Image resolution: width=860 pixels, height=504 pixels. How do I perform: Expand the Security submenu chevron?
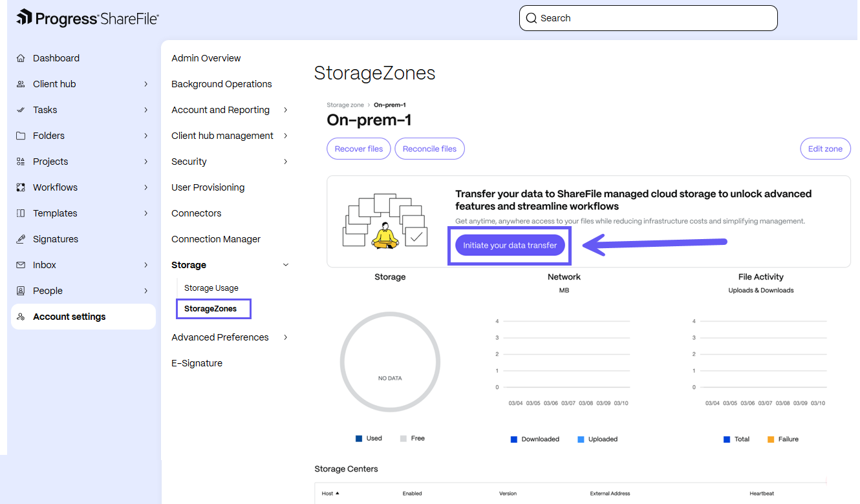(286, 162)
